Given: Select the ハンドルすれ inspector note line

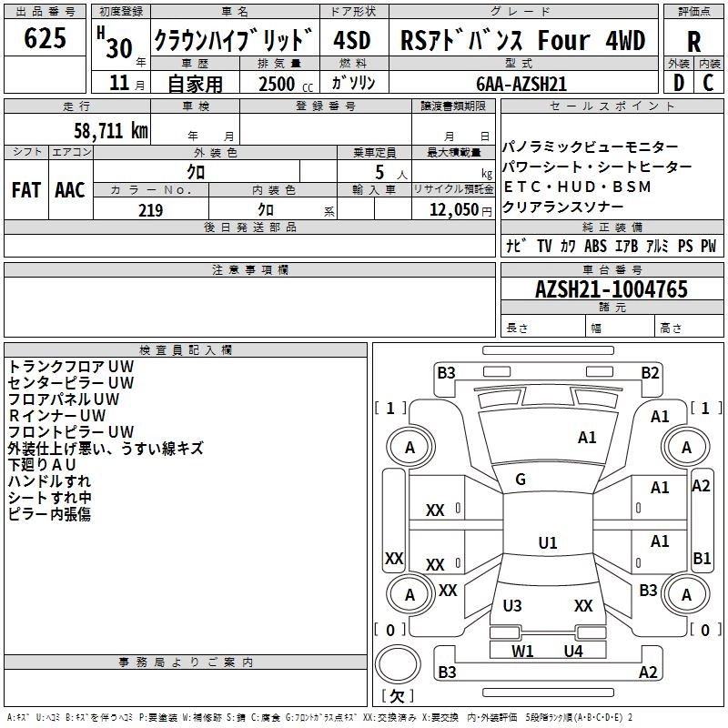Looking at the screenshot, I should pyautogui.click(x=49, y=480).
